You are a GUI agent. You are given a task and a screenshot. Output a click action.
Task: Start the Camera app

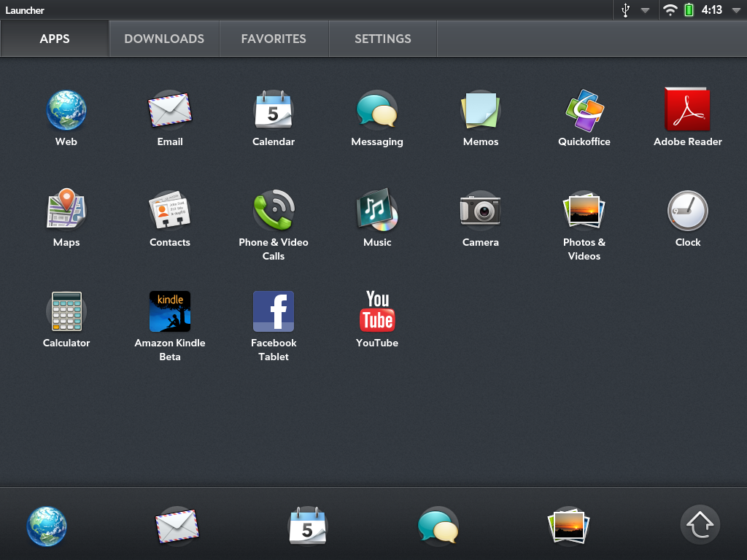pos(481,211)
